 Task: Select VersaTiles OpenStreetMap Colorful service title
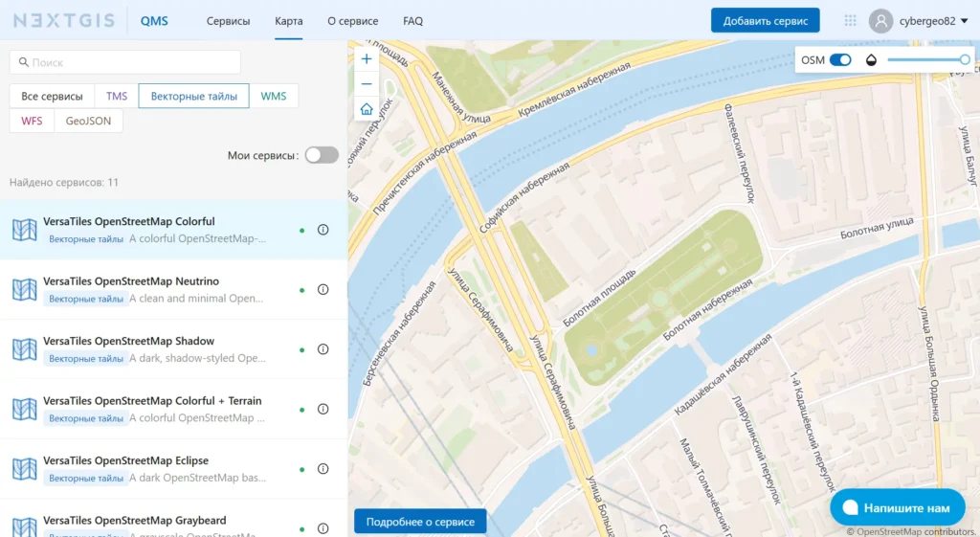click(129, 221)
